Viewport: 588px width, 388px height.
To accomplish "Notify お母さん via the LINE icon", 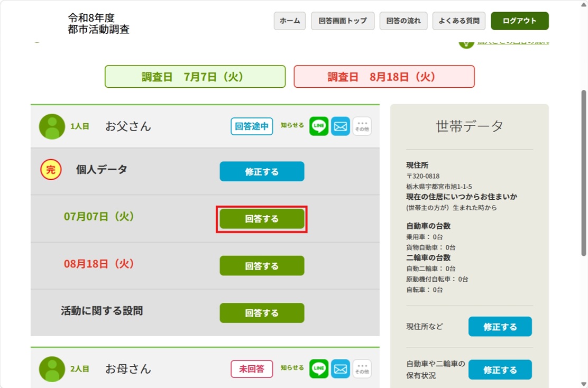I will pos(319,368).
